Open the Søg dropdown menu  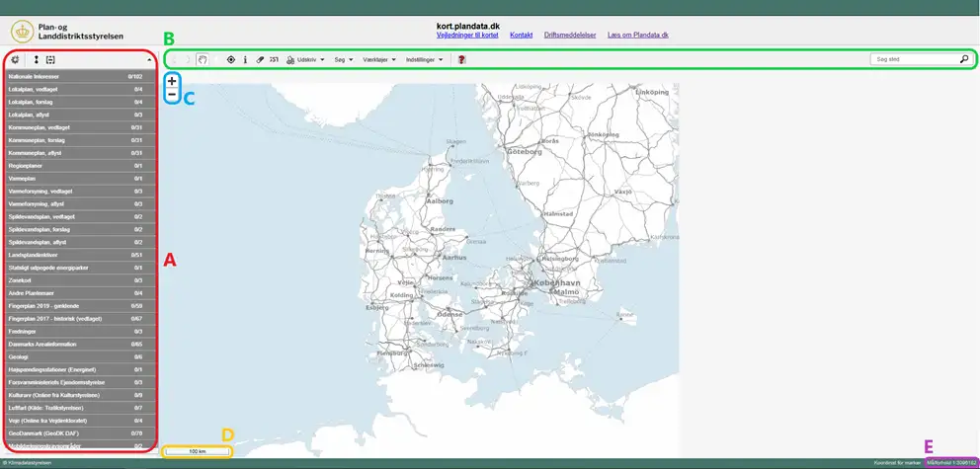coord(343,60)
